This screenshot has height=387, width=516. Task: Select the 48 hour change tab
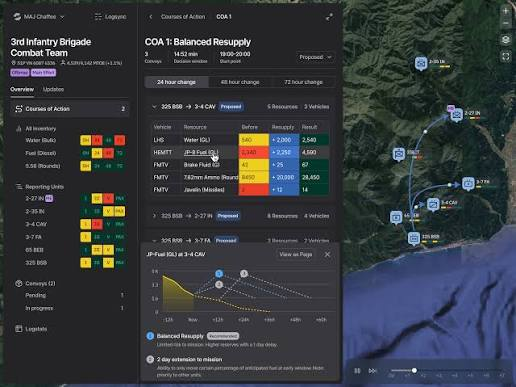point(240,82)
